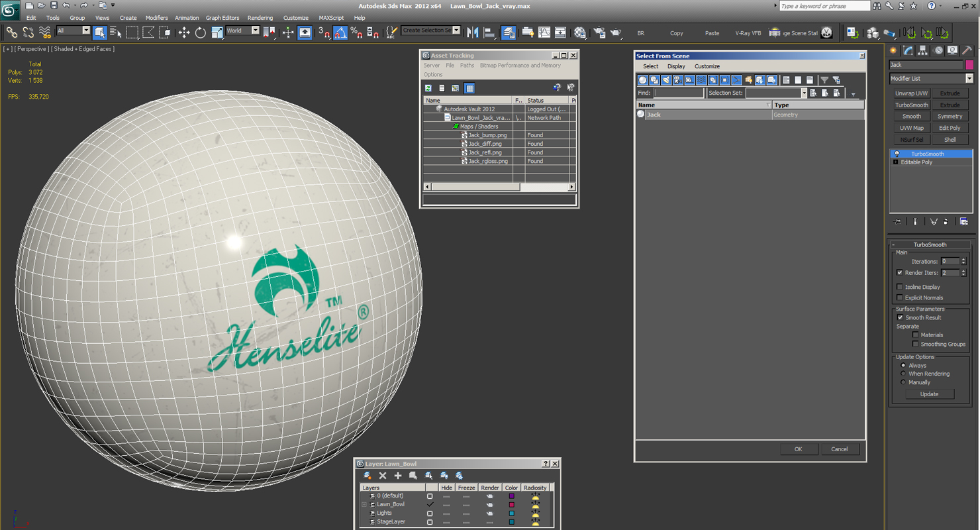Viewport: 980px width, 530px height.
Task: Open the World reference coordinate dropdown
Action: [256, 30]
